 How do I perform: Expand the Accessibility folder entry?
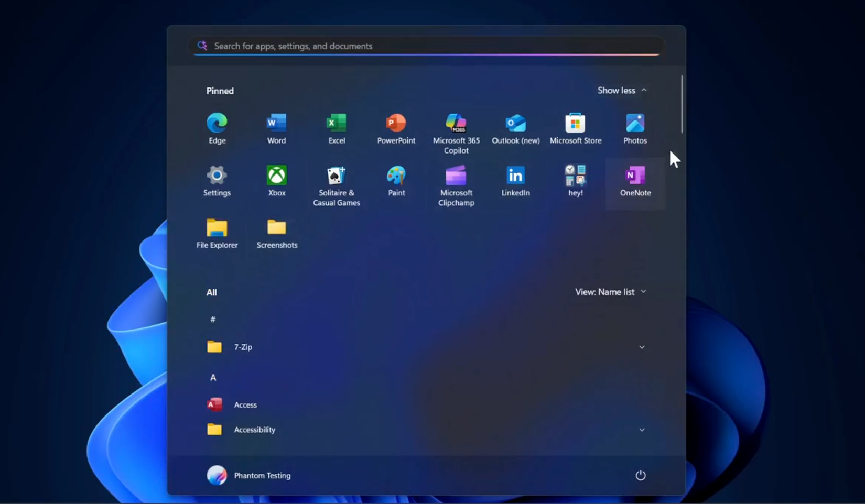tap(642, 430)
